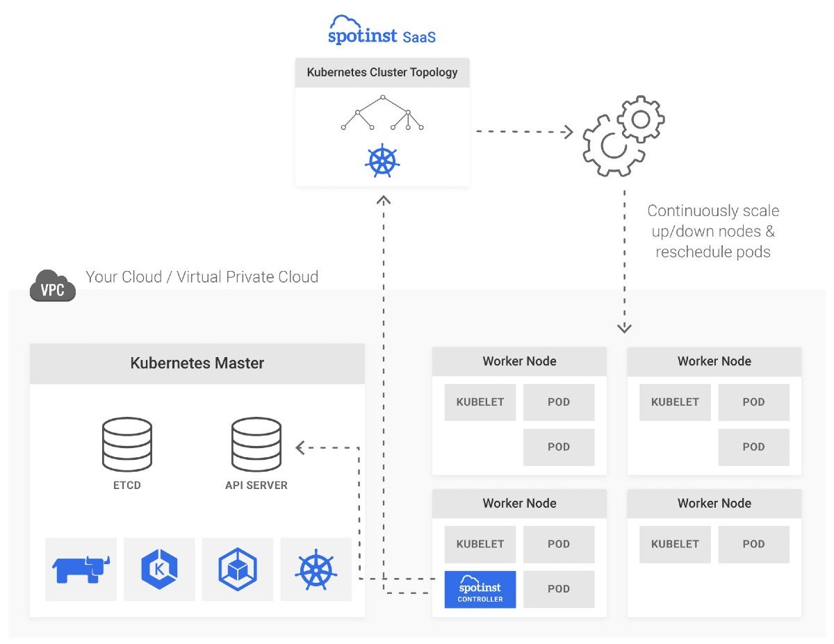Click the spotinst SaaS cloud logo

382,29
